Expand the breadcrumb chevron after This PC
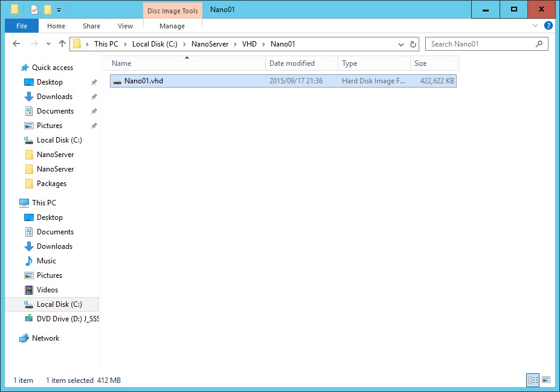The height and width of the screenshot is (392, 560). point(125,44)
